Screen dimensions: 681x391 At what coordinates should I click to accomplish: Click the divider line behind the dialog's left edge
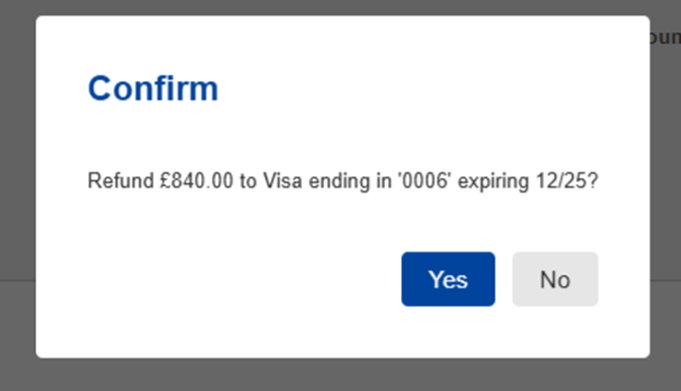[x=17, y=281]
